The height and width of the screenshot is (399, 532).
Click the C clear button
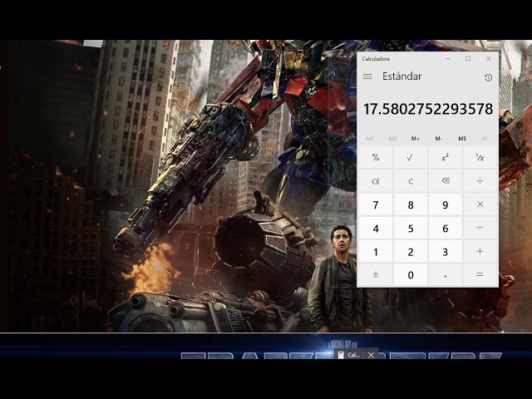pyautogui.click(x=410, y=181)
